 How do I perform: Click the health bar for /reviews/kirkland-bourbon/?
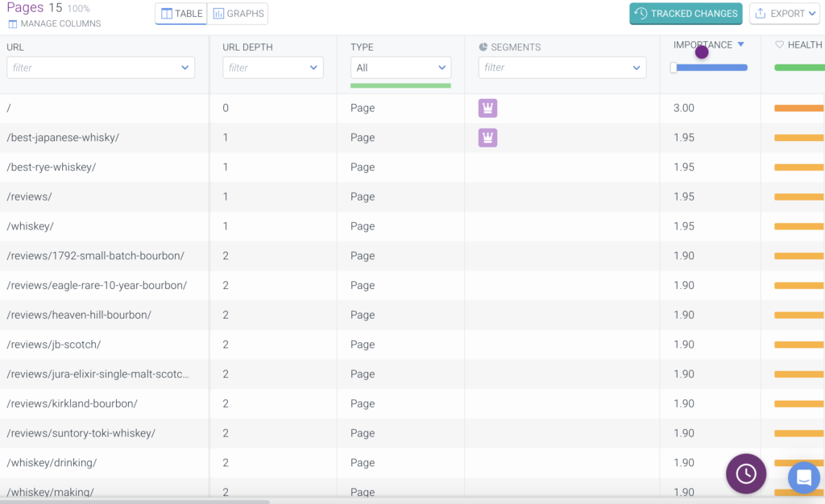[798, 403]
